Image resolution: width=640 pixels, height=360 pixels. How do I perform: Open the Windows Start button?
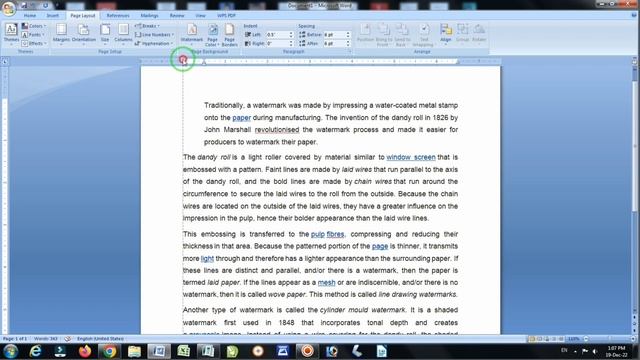(x=10, y=351)
